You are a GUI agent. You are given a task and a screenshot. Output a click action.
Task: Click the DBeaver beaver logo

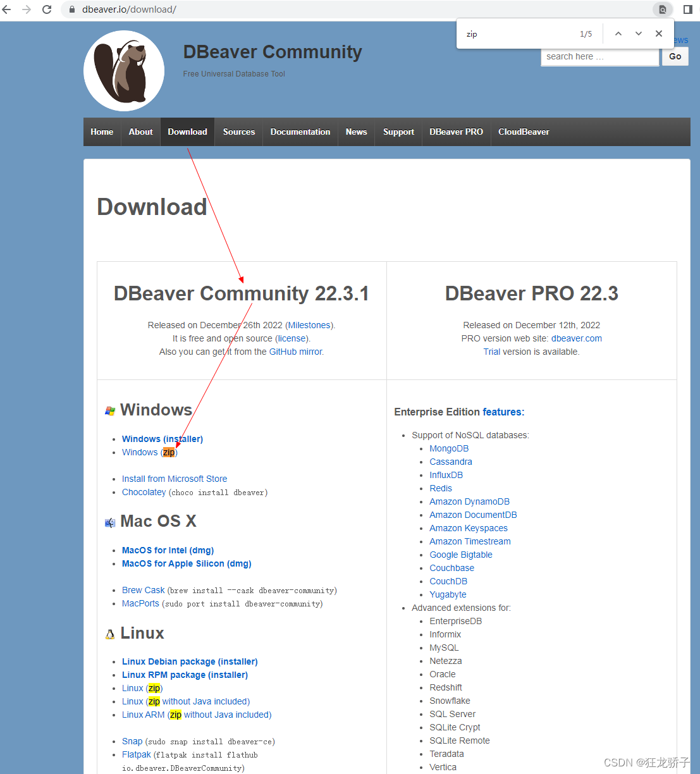click(123, 70)
